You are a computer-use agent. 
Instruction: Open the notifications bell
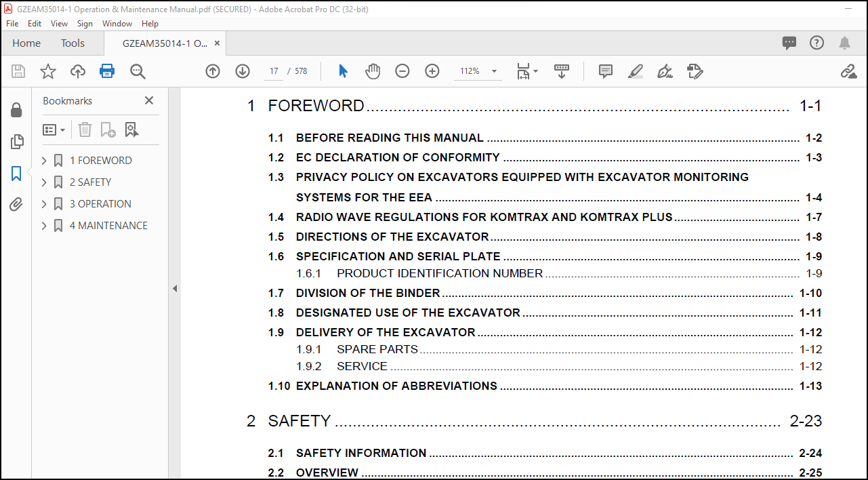click(844, 43)
